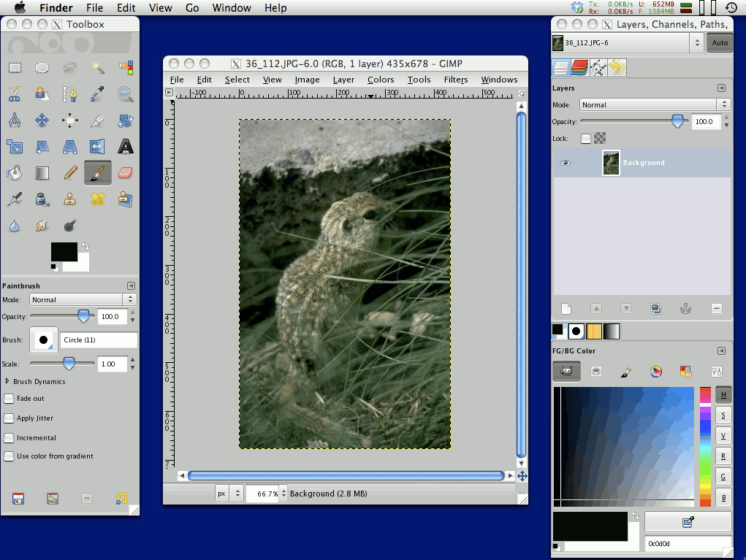Screen dimensions: 746x560
Task: Open the Colors menu
Action: coord(380,80)
